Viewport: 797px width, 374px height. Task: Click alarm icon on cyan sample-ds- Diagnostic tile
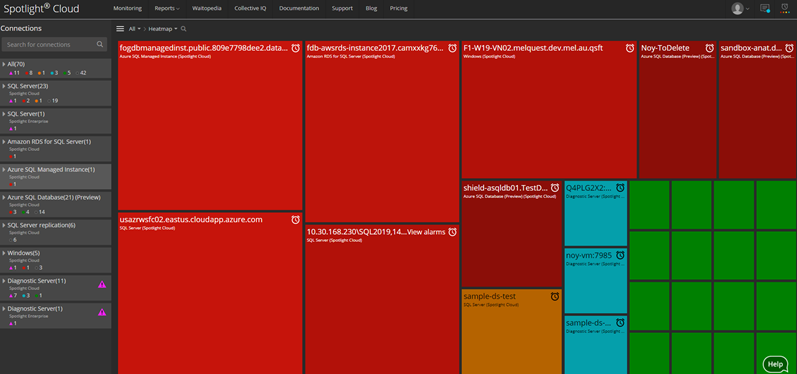(x=620, y=323)
